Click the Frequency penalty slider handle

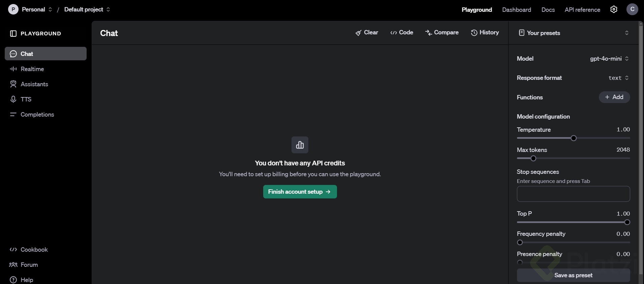click(x=520, y=243)
